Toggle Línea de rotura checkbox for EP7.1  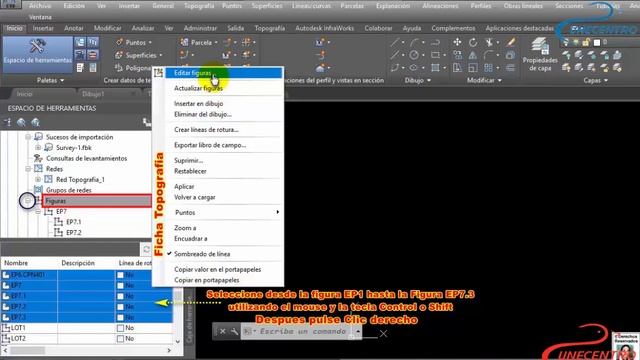[x=120, y=296]
